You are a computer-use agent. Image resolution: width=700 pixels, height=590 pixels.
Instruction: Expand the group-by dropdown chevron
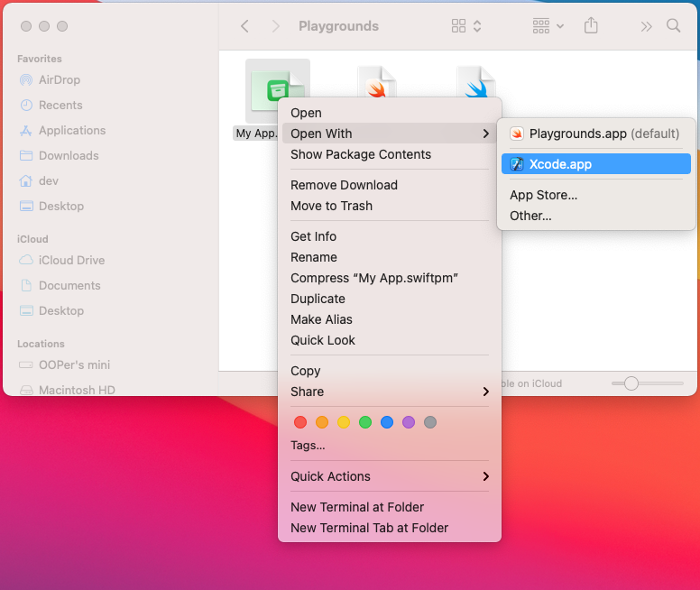pos(560,26)
